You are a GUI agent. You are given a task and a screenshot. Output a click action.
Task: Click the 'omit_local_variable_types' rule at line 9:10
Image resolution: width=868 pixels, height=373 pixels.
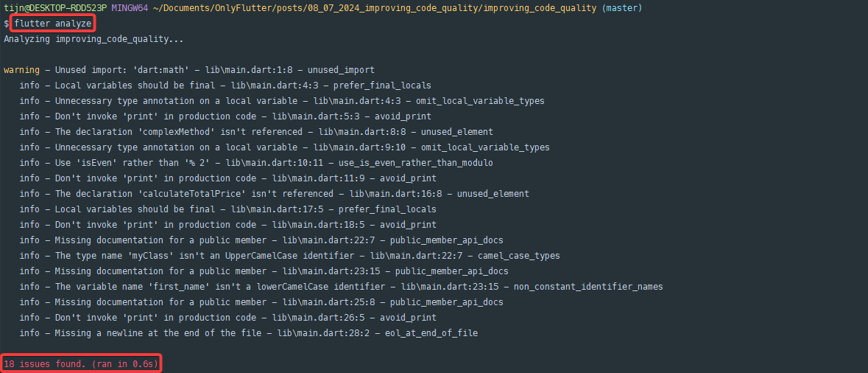point(485,147)
